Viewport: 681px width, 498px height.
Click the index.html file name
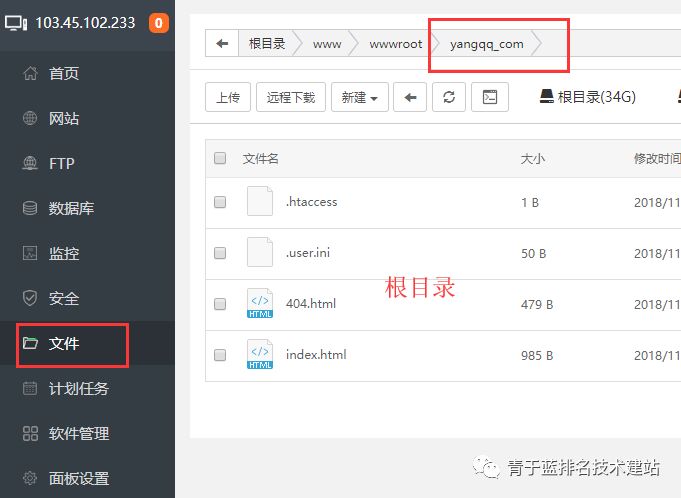pos(316,355)
